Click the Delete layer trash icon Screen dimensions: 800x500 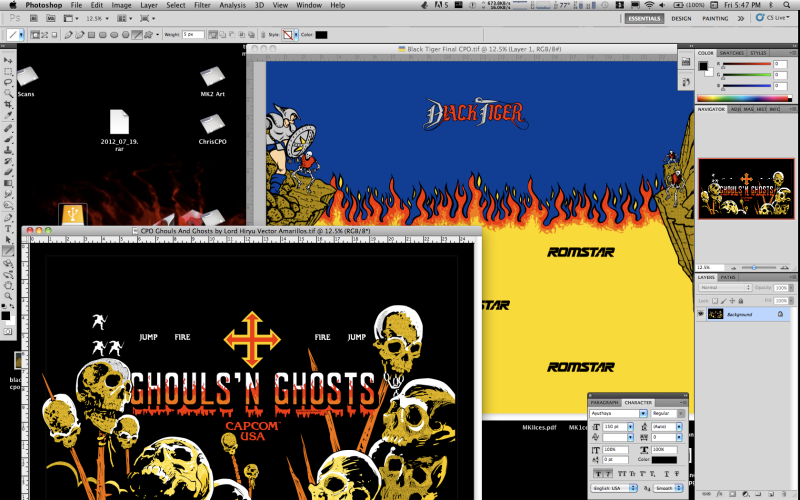[785, 494]
